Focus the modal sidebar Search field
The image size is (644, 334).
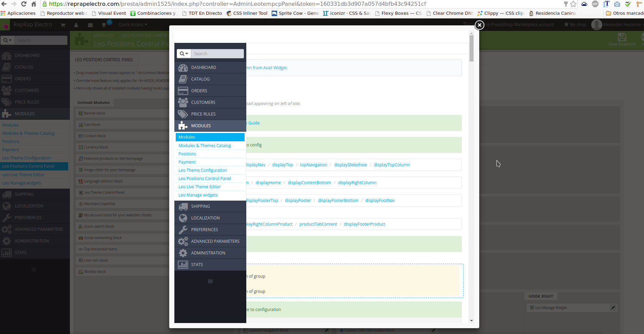click(217, 54)
